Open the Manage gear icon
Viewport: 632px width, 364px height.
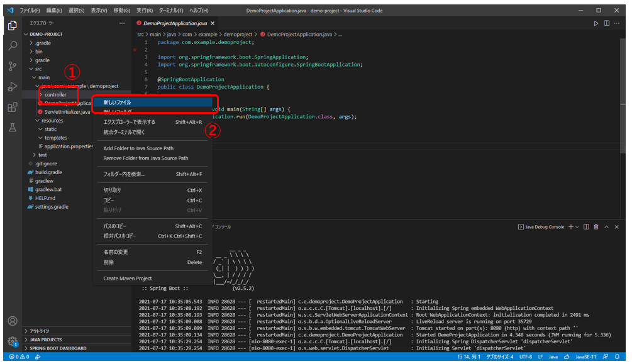coord(13,341)
